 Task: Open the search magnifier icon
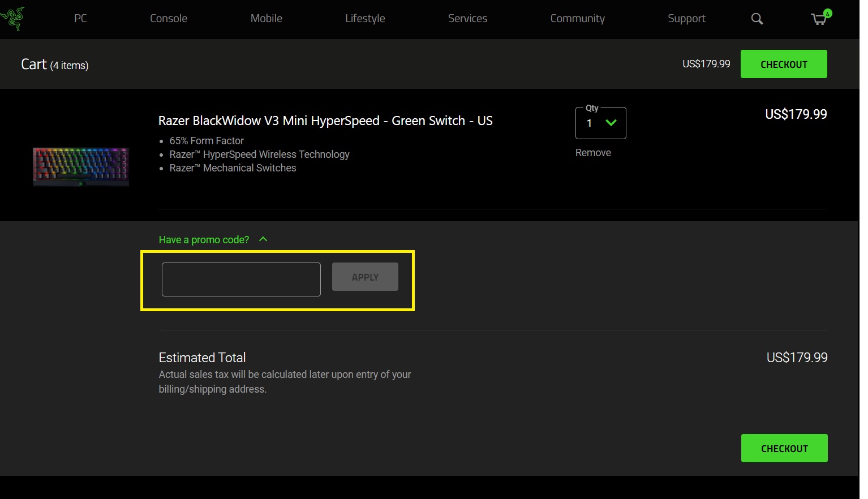point(757,19)
